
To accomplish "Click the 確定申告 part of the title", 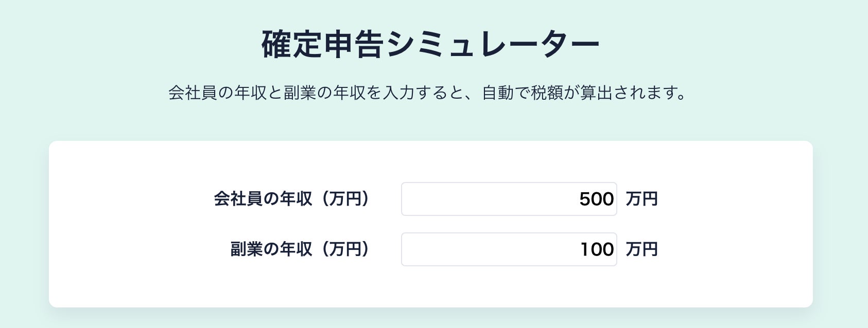I will click(x=322, y=45).
